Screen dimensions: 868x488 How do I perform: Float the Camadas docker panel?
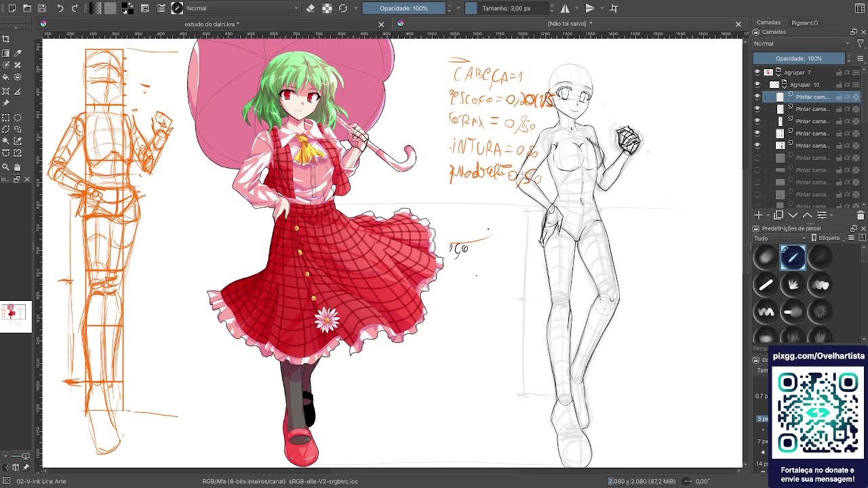tap(854, 32)
